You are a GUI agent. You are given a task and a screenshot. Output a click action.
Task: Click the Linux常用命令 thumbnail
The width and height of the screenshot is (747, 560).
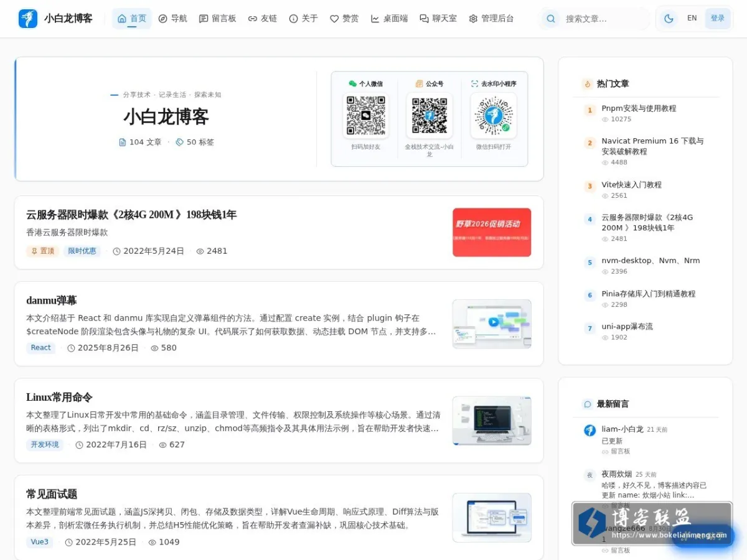(492, 421)
